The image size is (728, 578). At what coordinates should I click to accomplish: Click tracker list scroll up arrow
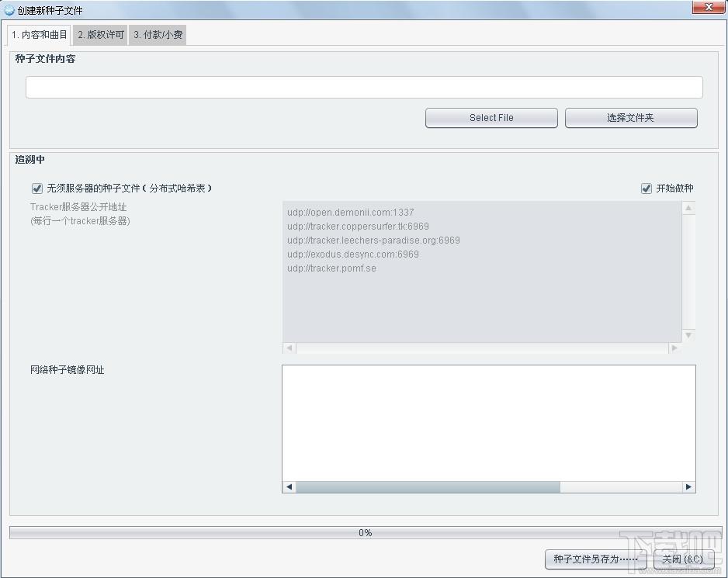(x=688, y=208)
